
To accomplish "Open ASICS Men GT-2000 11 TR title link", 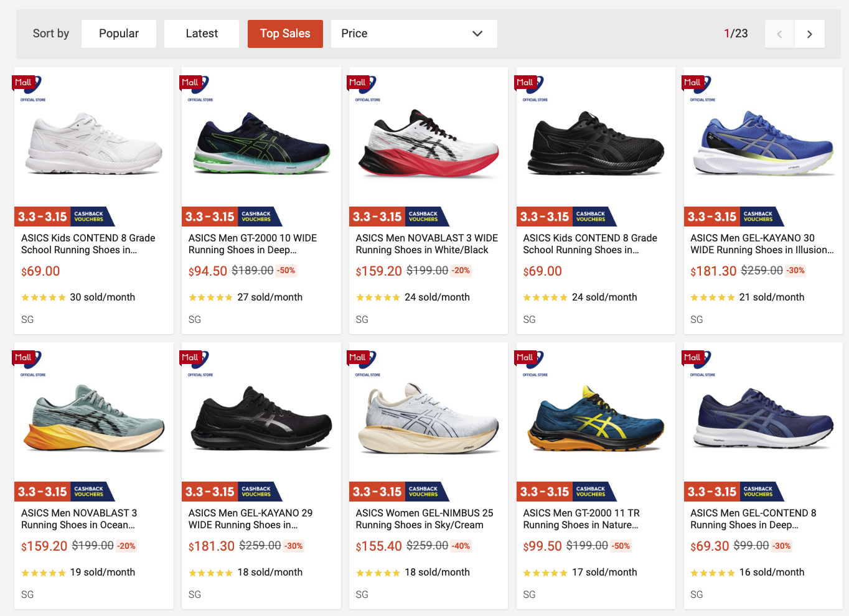I will pyautogui.click(x=581, y=519).
